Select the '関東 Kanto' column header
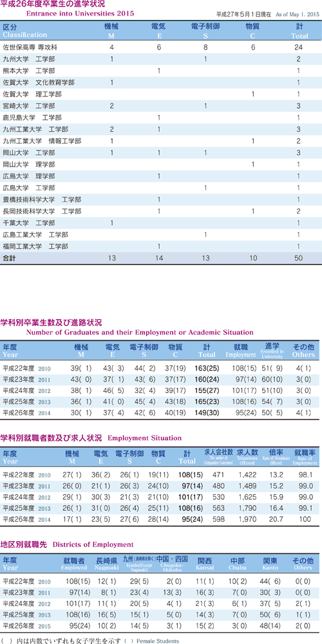 click(270, 564)
